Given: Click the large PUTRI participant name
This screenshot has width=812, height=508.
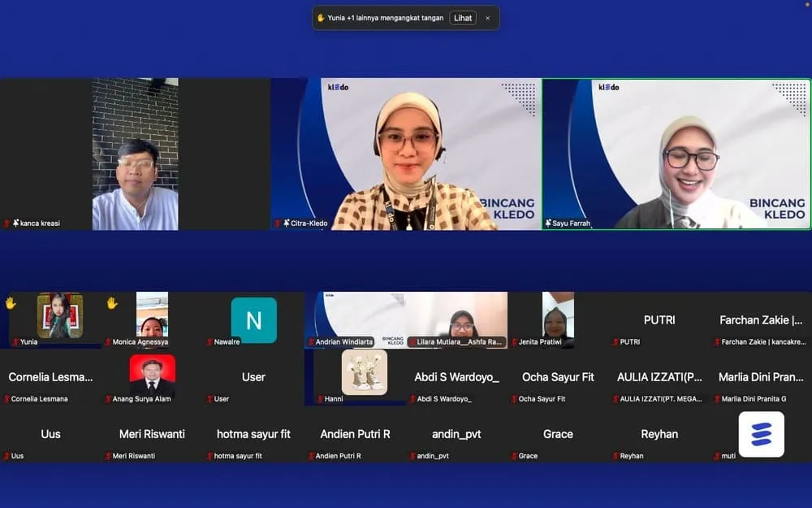Looking at the screenshot, I should coord(659,320).
